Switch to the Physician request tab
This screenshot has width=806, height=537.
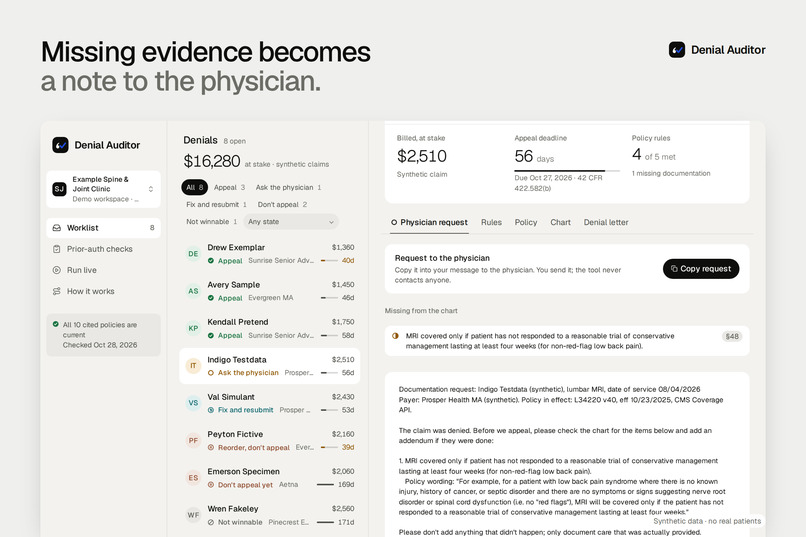point(429,223)
